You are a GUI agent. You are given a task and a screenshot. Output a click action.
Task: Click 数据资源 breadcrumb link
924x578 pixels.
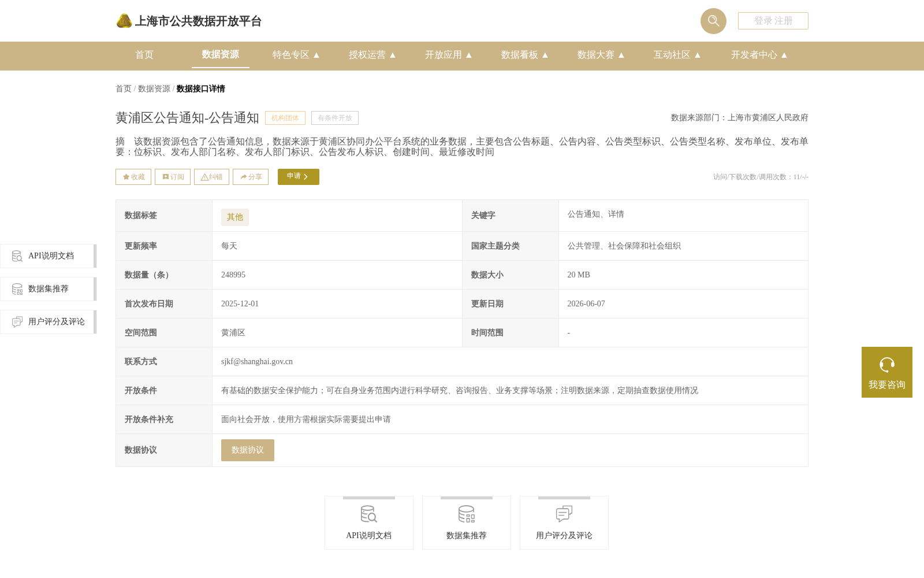pos(154,88)
